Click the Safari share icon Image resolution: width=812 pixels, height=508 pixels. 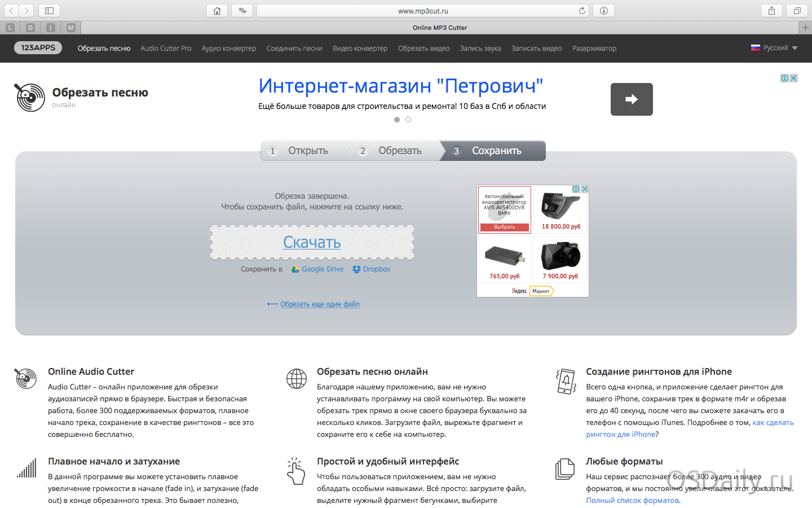tap(771, 11)
